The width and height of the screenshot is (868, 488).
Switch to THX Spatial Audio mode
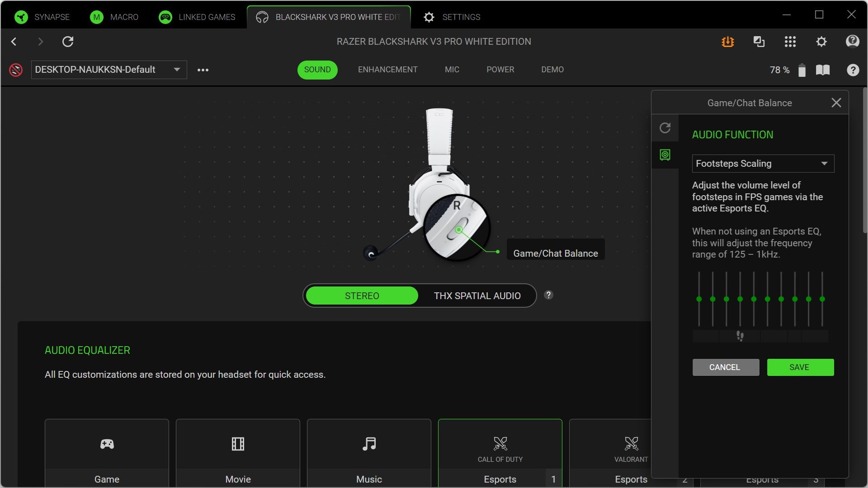click(477, 296)
